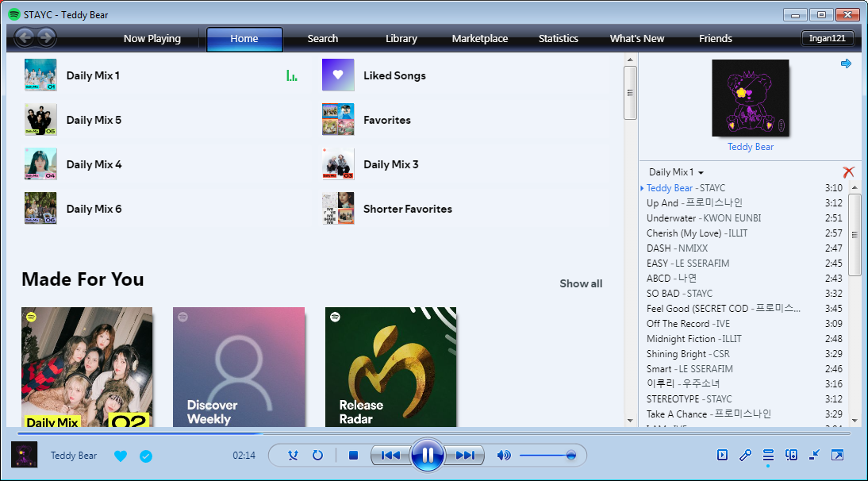
Task: Pause the current song
Action: [428, 455]
